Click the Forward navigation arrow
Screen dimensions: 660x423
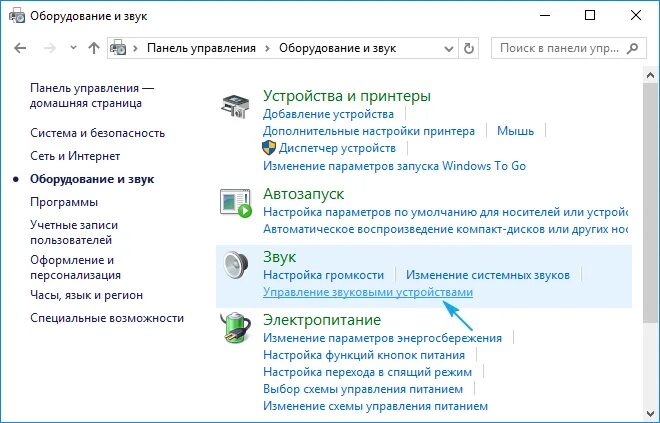(50, 48)
